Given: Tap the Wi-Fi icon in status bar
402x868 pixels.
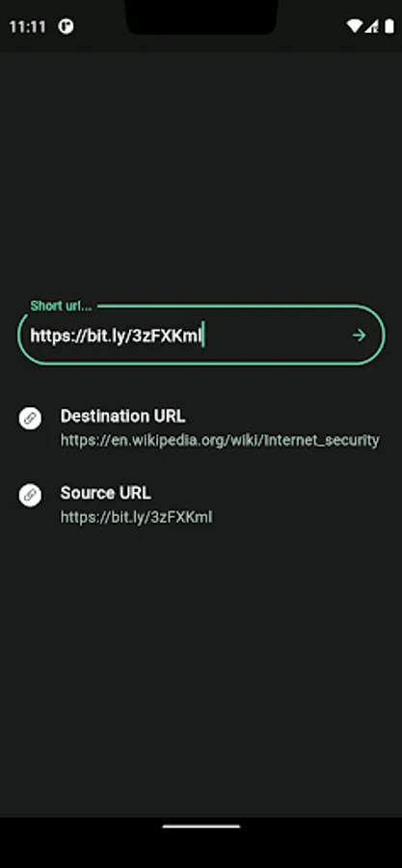Looking at the screenshot, I should click(354, 27).
